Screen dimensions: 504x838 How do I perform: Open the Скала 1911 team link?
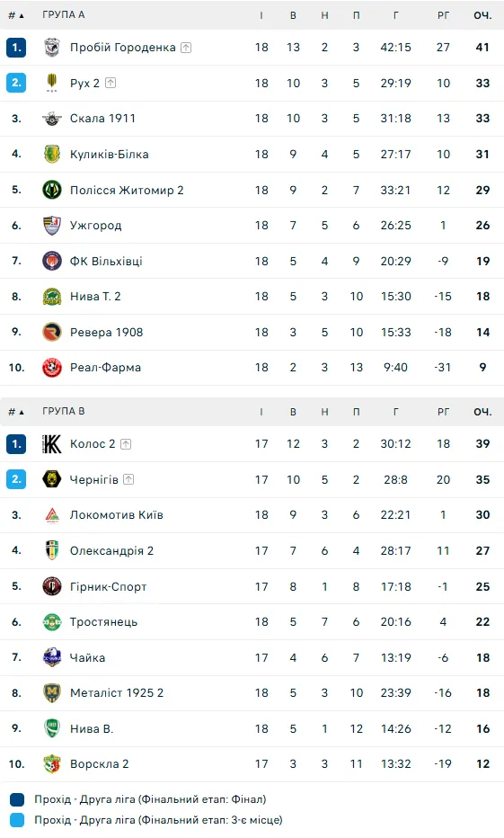[102, 118]
